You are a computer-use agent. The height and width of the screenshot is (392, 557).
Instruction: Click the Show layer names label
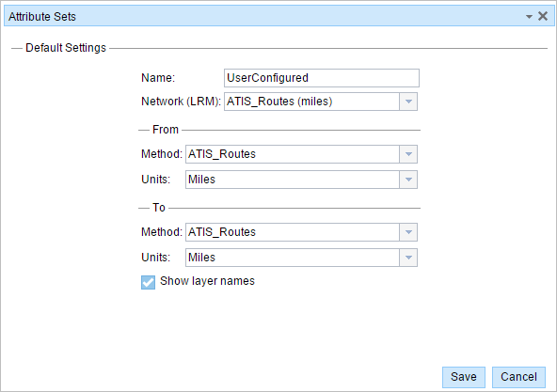[x=207, y=281]
